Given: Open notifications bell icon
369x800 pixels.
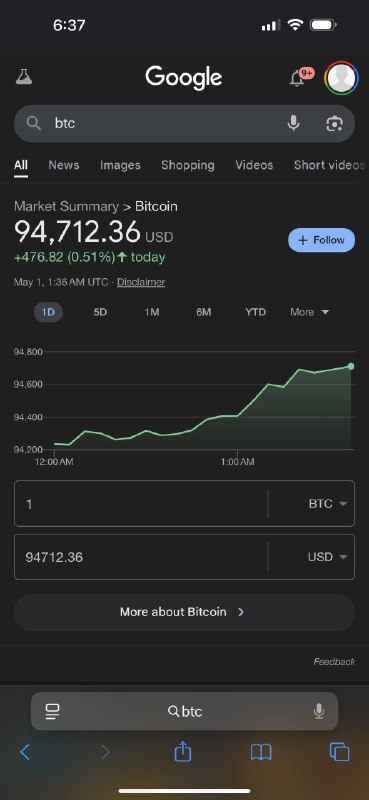Looking at the screenshot, I should [x=297, y=79].
